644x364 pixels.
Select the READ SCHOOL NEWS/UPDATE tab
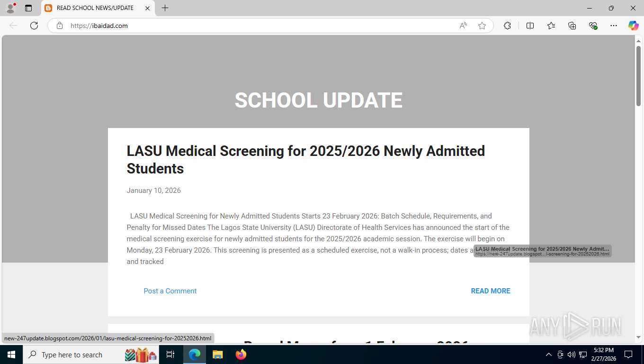[x=98, y=8]
